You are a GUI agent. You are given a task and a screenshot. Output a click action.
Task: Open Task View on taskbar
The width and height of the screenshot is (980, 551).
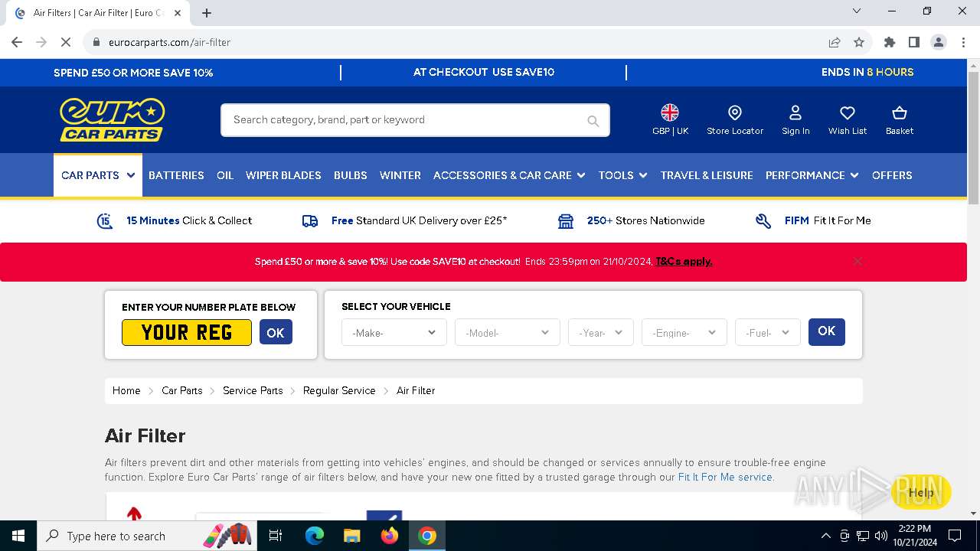tap(276, 536)
